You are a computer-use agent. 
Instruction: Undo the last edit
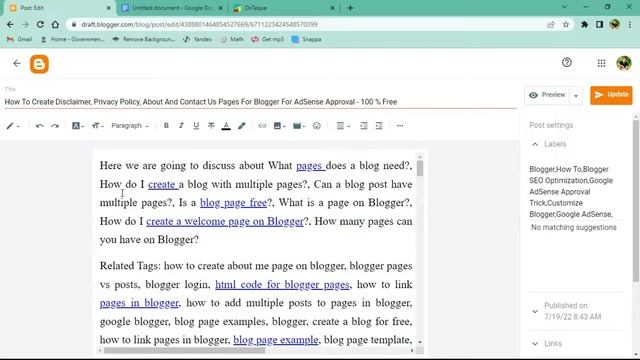point(40,126)
